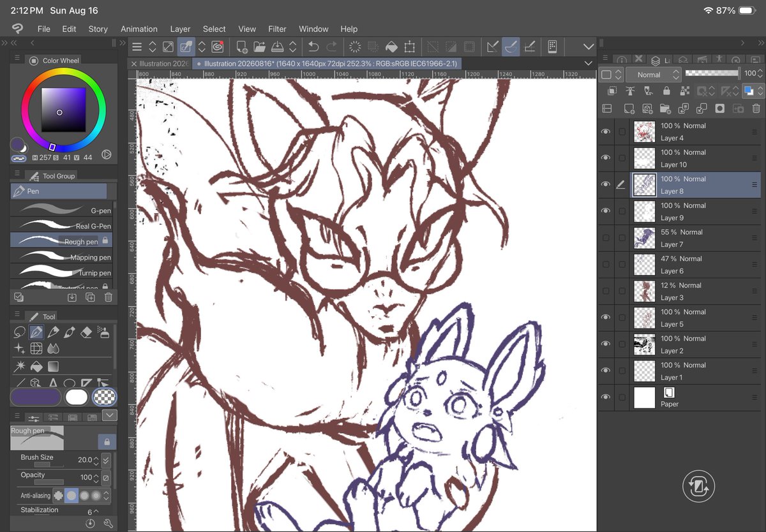
Task: Toggle Set as reference layer lighthouse icon
Action: click(x=630, y=91)
